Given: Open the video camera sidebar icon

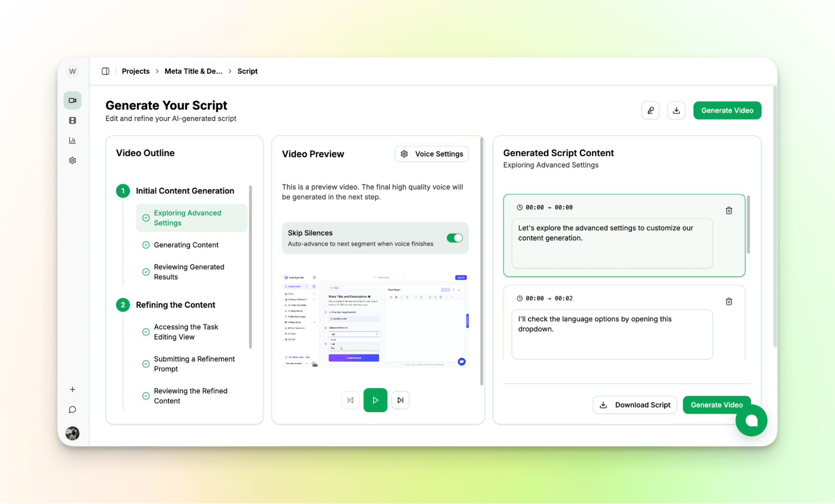Looking at the screenshot, I should pos(72,100).
